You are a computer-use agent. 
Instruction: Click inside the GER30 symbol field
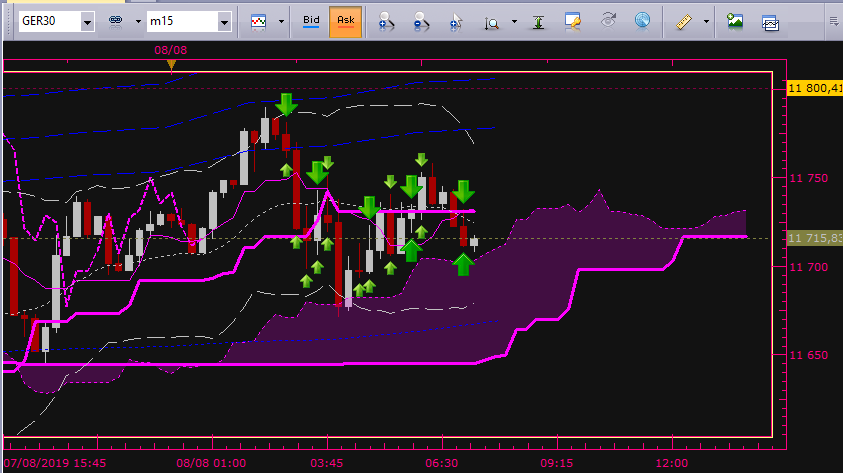49,22
